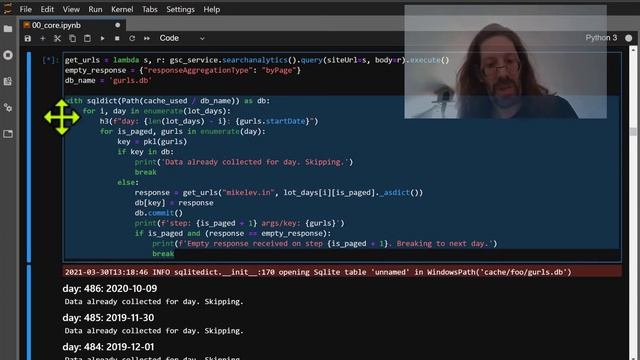The image size is (640, 360).
Task: Copy the selected cells icon
Action: (72, 38)
